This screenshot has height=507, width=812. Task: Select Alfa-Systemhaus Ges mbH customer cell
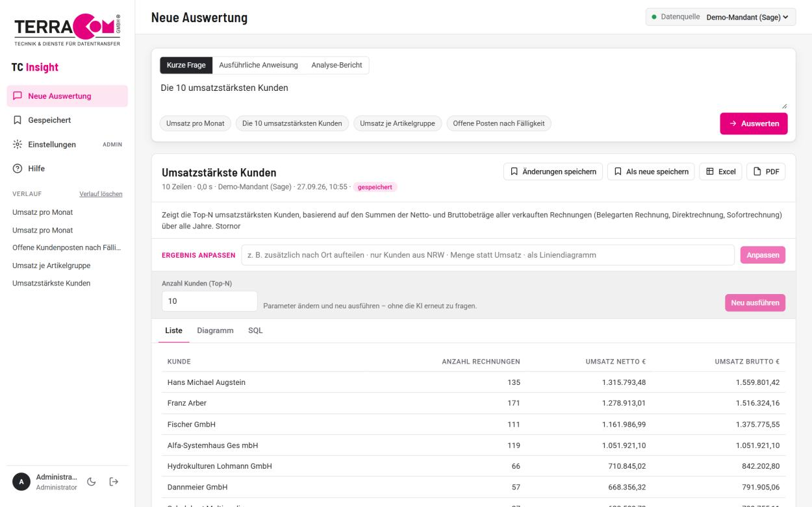tap(212, 445)
